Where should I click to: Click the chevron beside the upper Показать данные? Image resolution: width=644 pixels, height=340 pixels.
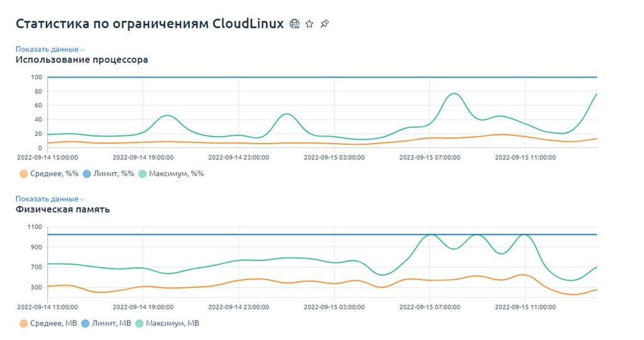click(82, 50)
